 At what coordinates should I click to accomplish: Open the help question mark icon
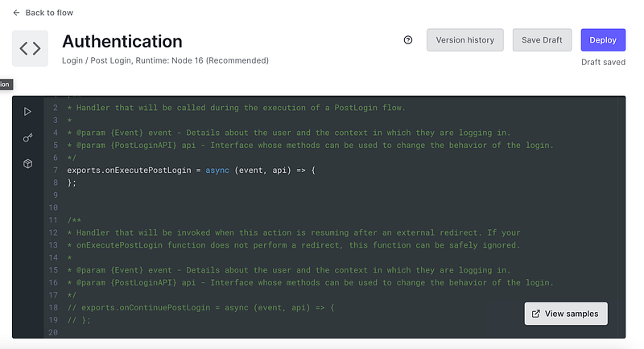click(x=408, y=40)
